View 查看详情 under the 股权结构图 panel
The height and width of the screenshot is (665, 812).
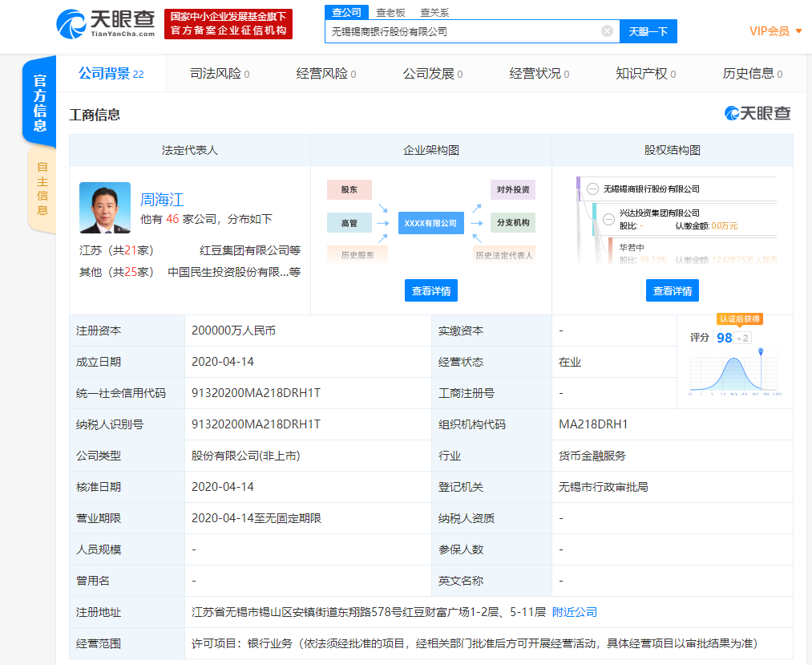[672, 290]
